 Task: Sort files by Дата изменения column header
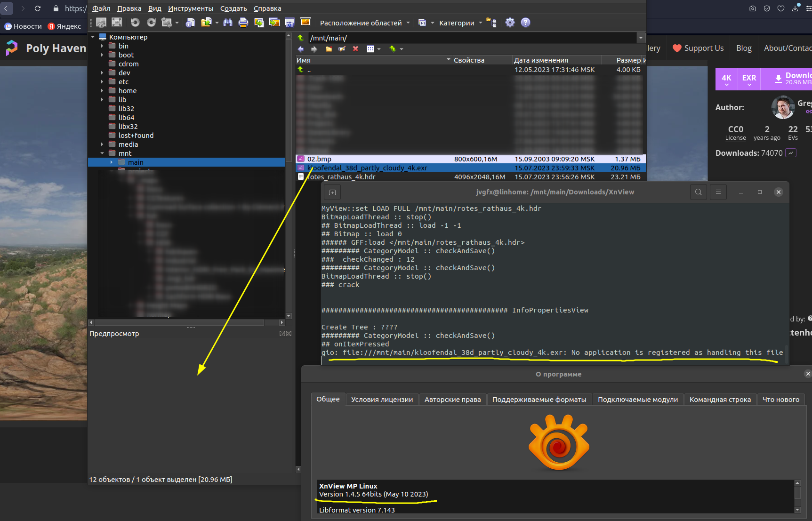coord(541,60)
